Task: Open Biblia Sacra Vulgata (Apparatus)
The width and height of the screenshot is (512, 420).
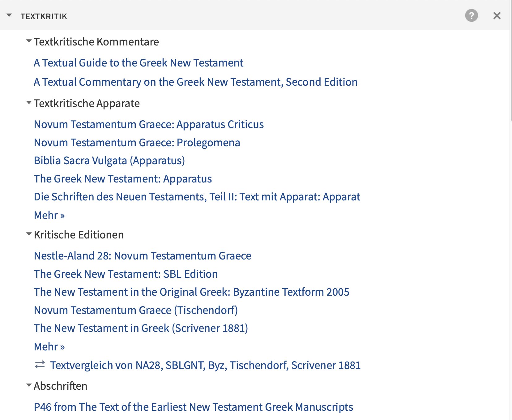Action: (x=109, y=161)
